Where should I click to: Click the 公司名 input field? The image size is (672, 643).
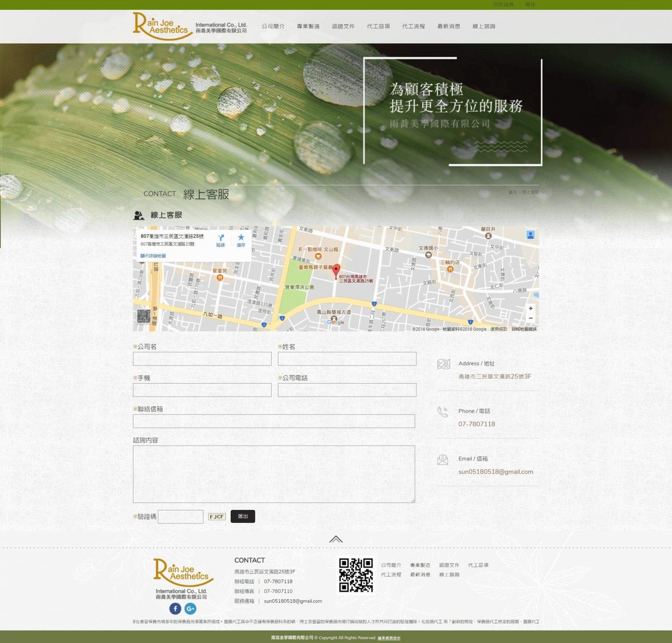pyautogui.click(x=202, y=359)
